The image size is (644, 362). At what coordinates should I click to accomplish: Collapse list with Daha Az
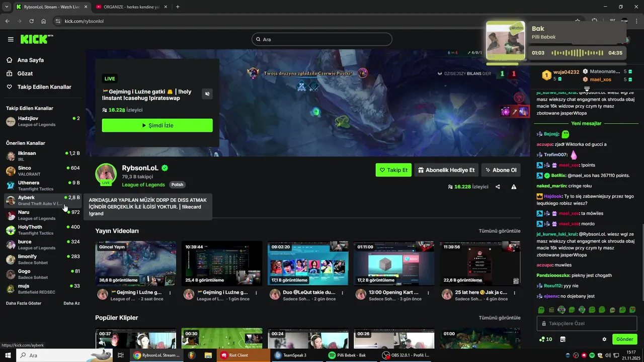(x=71, y=303)
